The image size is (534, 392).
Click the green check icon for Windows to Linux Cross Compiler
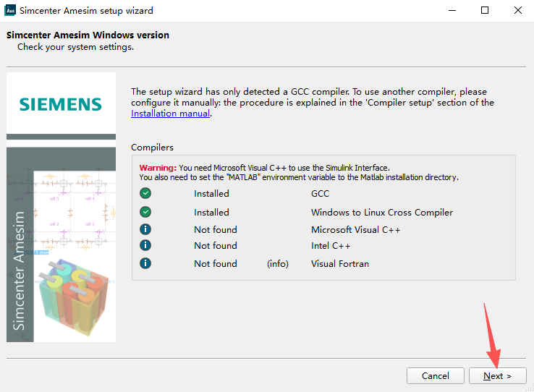point(145,213)
